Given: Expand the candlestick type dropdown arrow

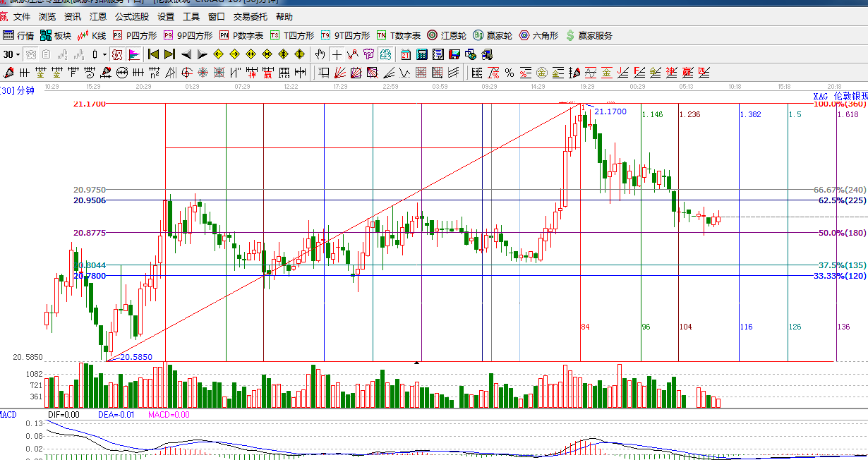Looking at the screenshot, I should tap(104, 54).
